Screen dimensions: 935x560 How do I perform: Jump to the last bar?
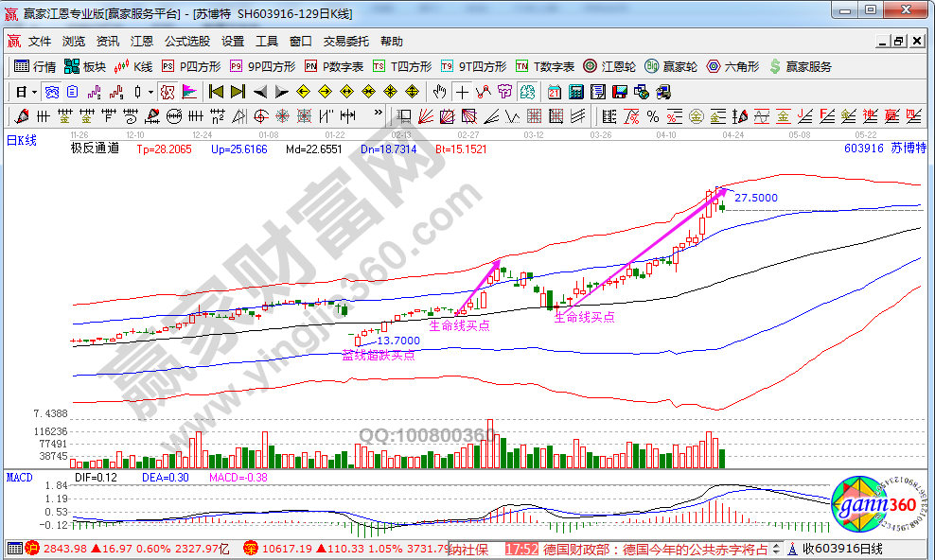(238, 93)
